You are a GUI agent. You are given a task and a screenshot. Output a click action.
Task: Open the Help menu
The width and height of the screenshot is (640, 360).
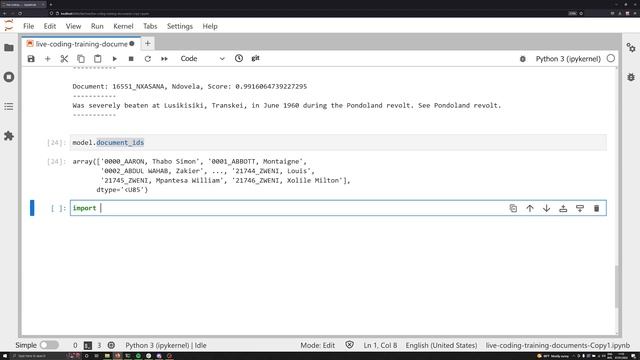210,26
